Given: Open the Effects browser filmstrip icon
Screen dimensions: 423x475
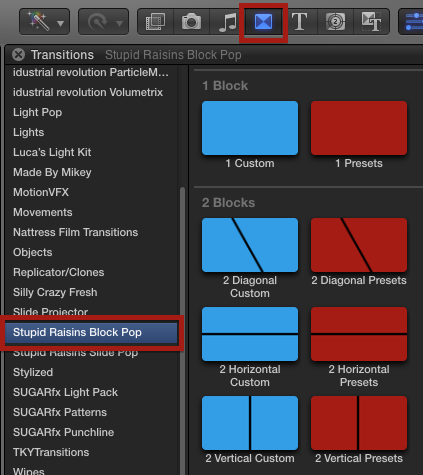Looking at the screenshot, I should coord(155,22).
